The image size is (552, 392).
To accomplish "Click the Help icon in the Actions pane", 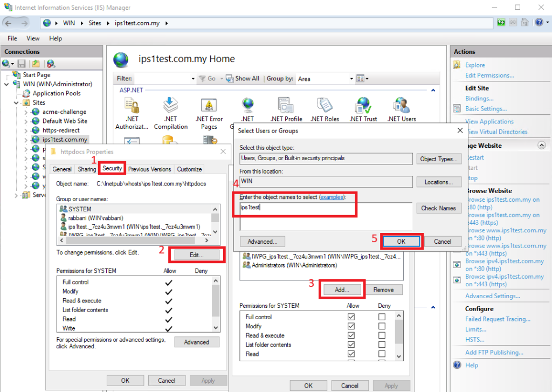I will 457,365.
